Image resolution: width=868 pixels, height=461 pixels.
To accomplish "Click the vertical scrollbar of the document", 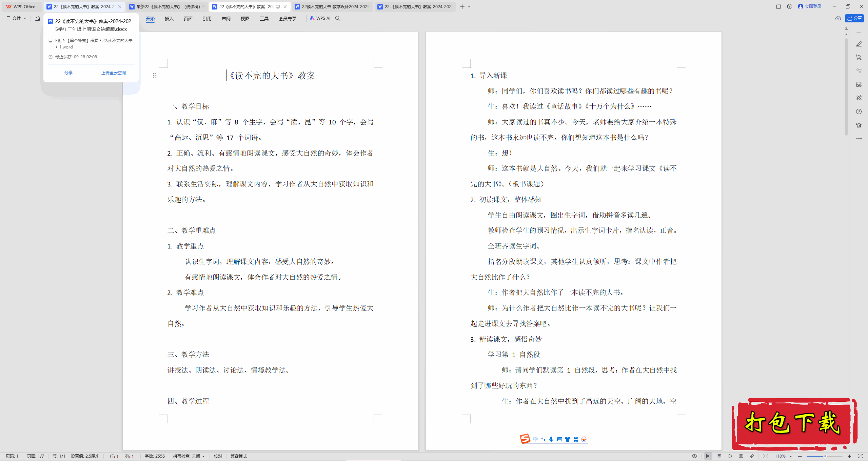I will pyautogui.click(x=846, y=86).
